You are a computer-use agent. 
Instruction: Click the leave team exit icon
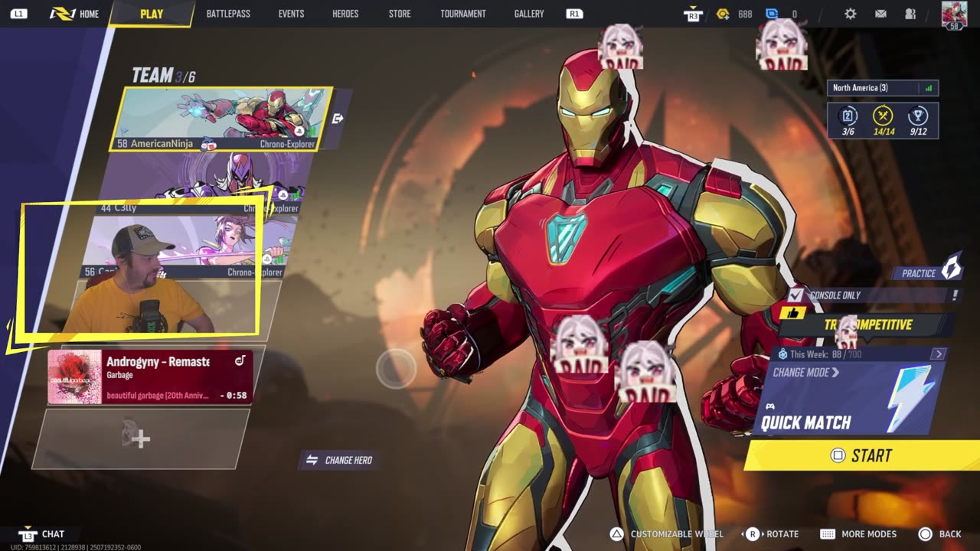pos(338,119)
